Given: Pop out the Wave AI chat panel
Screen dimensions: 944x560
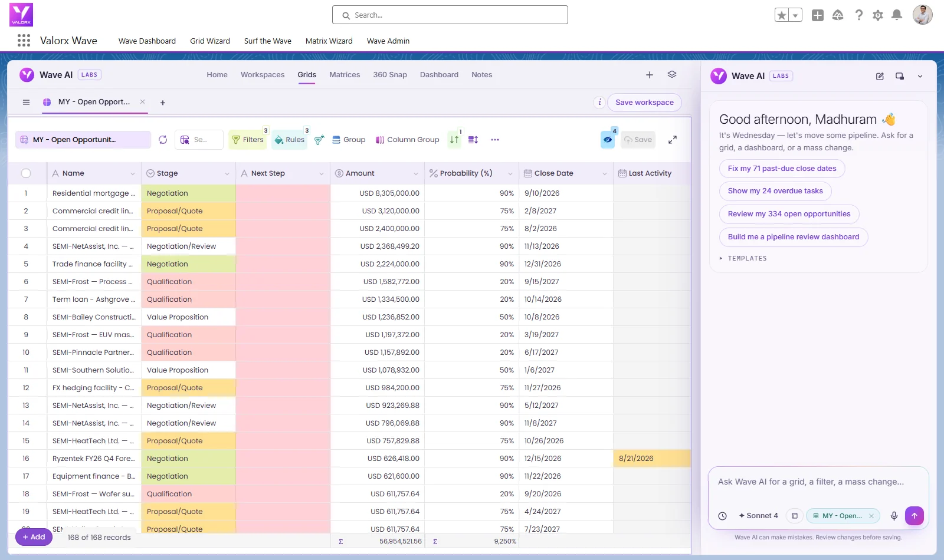Looking at the screenshot, I should (x=900, y=76).
